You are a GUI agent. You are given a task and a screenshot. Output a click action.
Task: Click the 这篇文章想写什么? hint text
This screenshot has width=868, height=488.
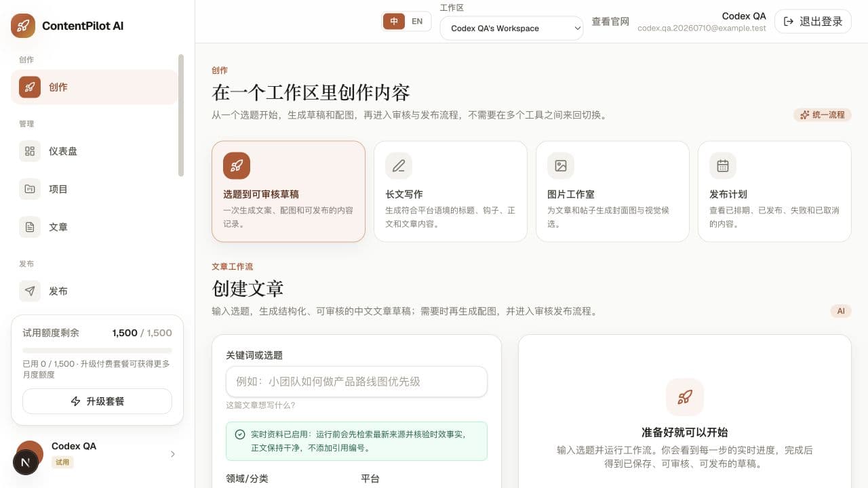coord(260,405)
